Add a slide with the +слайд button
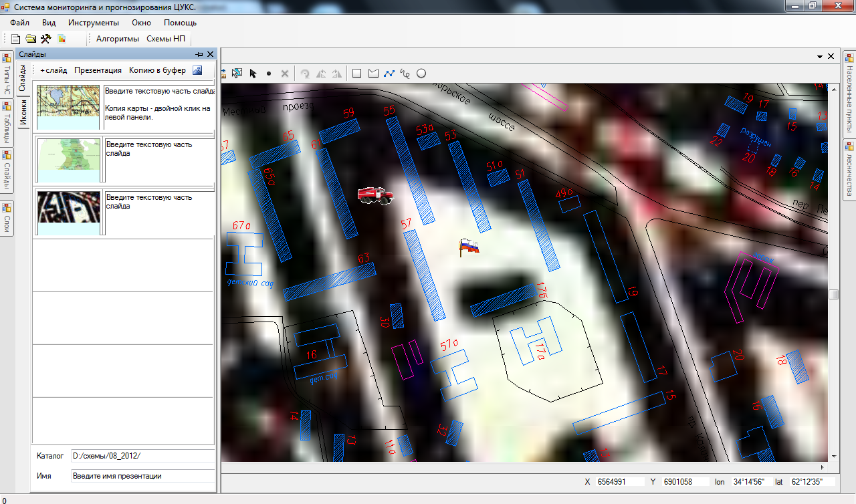Viewport: 856px width, 504px height. (x=53, y=70)
